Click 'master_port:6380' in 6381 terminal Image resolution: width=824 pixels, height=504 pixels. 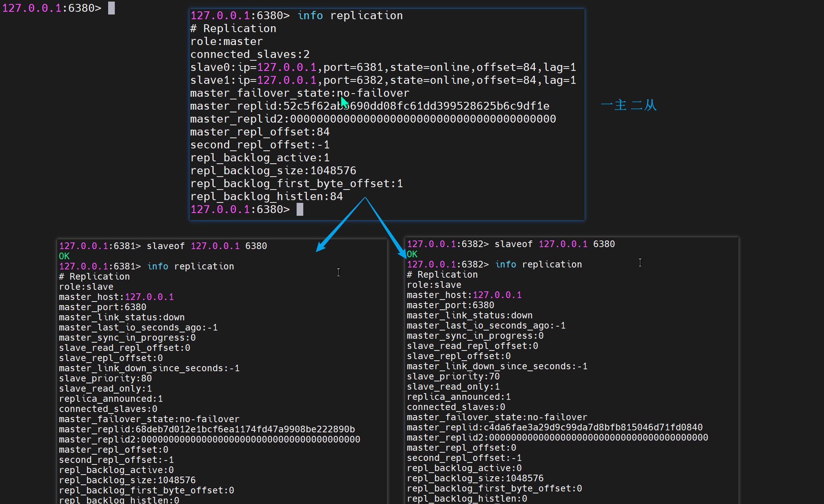(103, 307)
